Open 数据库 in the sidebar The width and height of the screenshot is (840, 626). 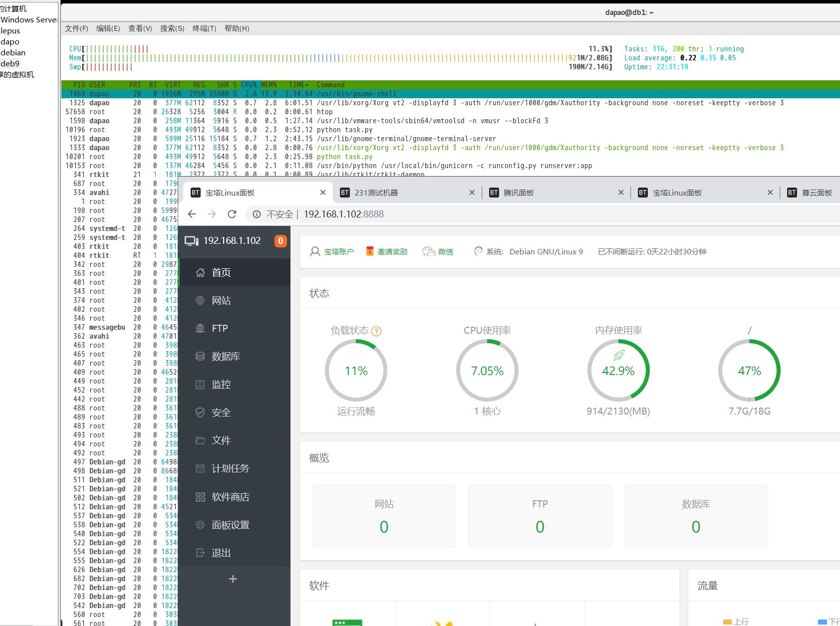click(226, 356)
